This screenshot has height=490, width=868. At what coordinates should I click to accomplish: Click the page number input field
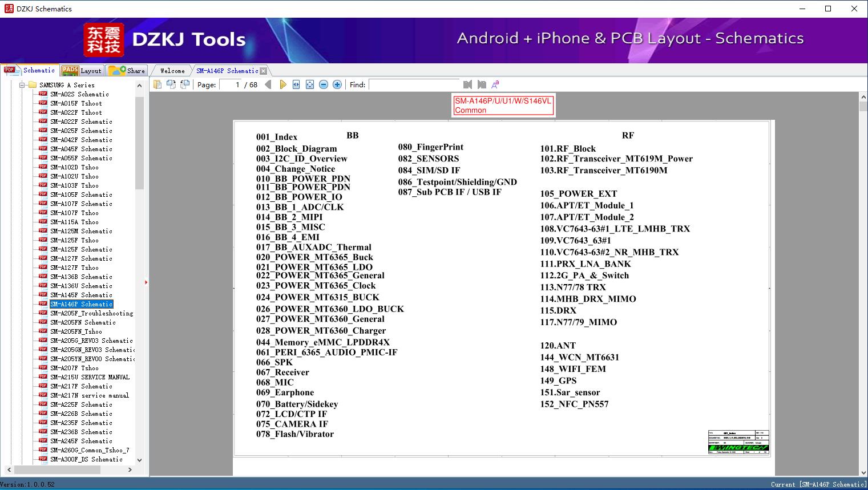230,84
